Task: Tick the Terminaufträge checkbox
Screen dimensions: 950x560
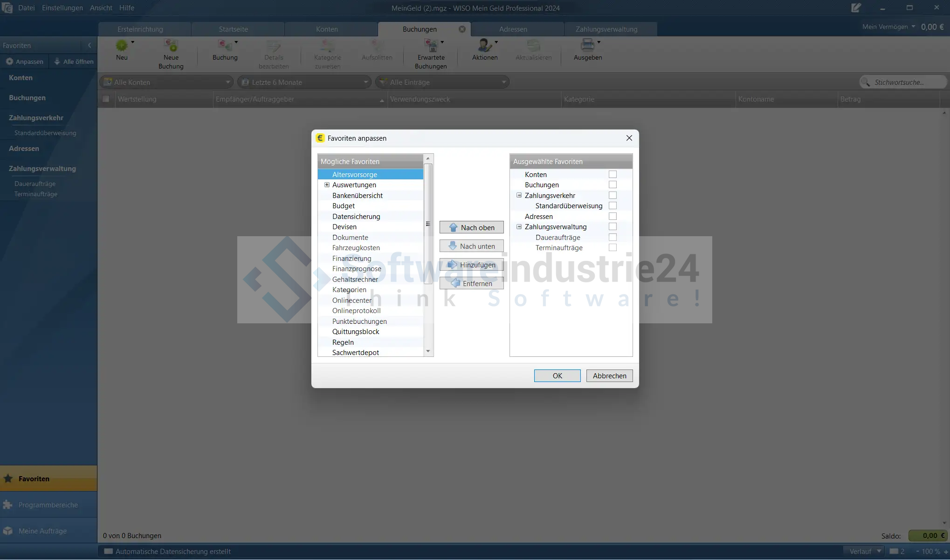Action: click(613, 247)
